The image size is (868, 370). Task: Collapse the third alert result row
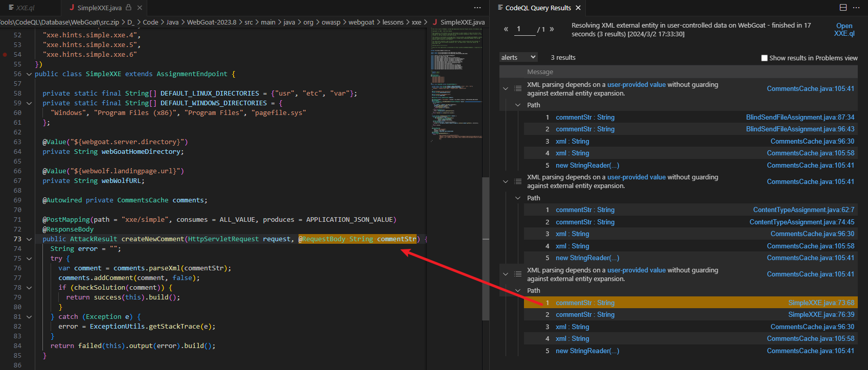(506, 274)
